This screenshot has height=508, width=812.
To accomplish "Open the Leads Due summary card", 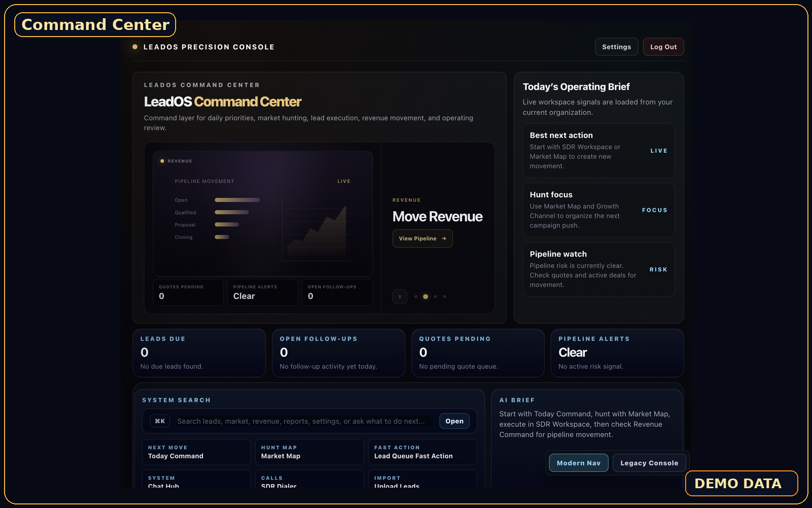I will coord(199,353).
